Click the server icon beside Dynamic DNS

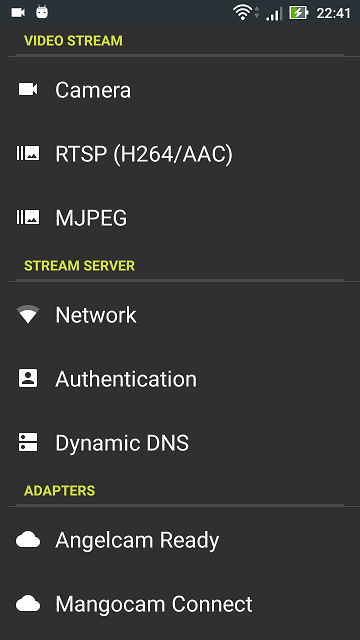[x=28, y=442]
